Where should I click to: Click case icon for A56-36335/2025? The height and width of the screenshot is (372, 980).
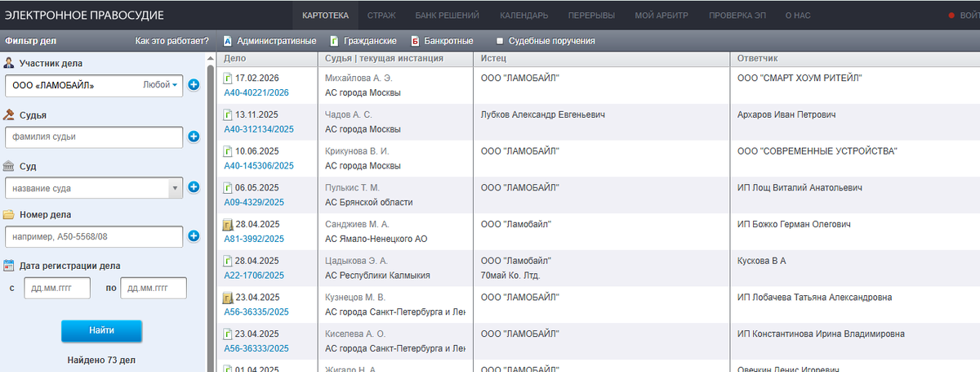point(228,298)
